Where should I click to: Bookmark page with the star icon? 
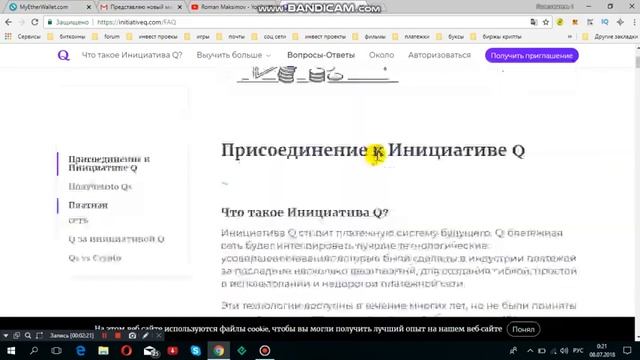pos(546,22)
